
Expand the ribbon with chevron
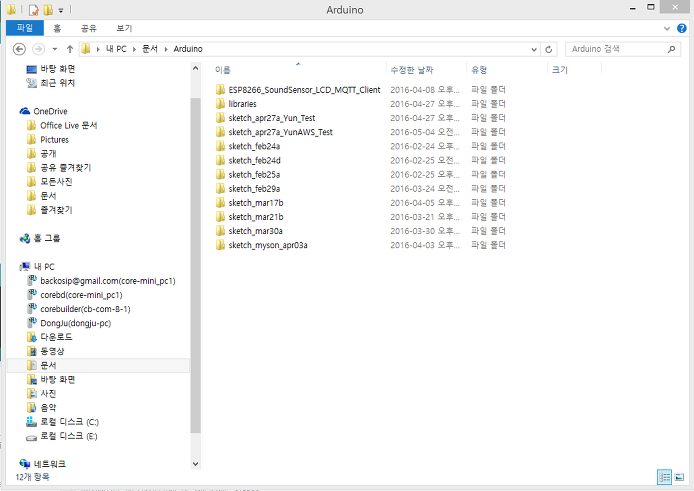click(x=667, y=28)
